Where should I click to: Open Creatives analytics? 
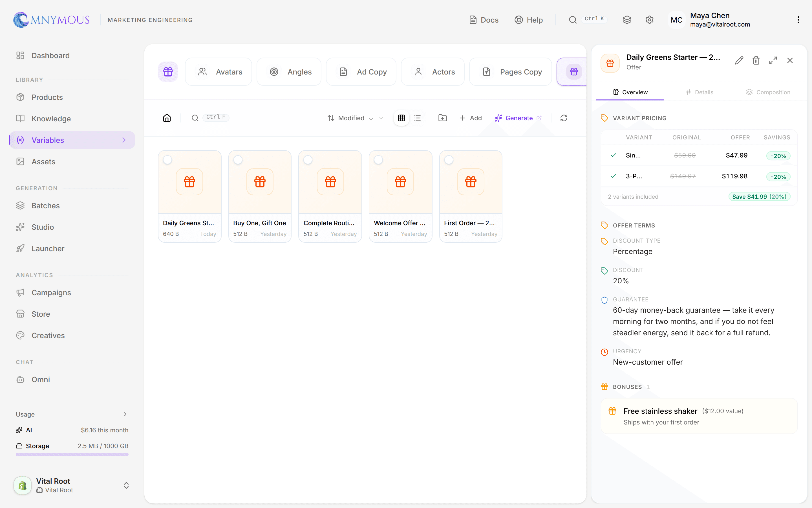(72, 335)
